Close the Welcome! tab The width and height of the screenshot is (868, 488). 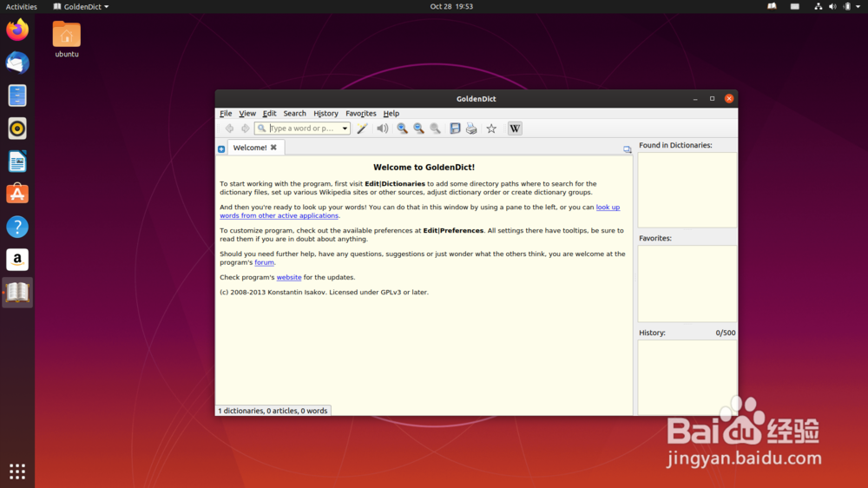[273, 148]
